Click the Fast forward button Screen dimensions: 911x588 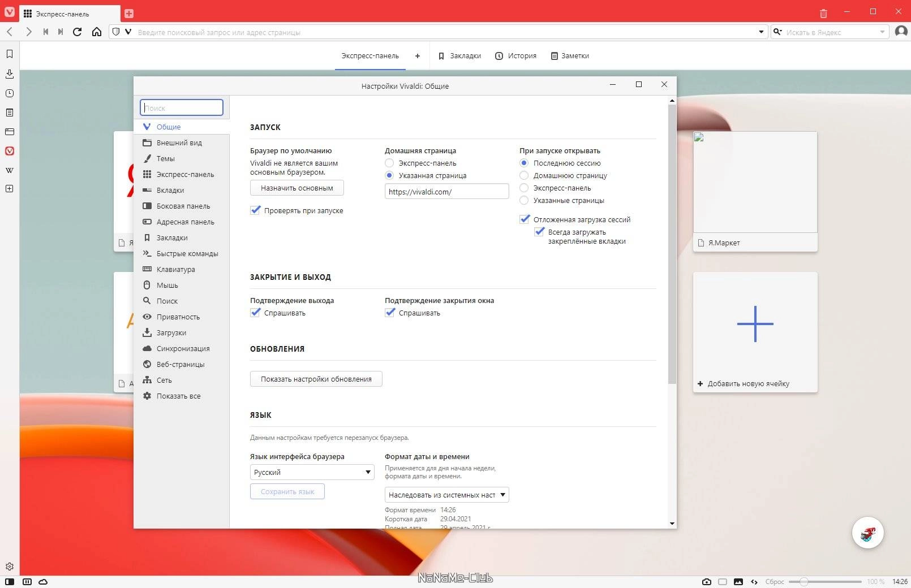tap(61, 32)
